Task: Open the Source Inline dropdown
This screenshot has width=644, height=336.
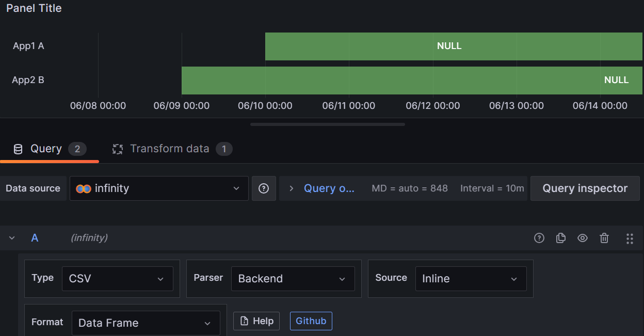Action: point(471,279)
